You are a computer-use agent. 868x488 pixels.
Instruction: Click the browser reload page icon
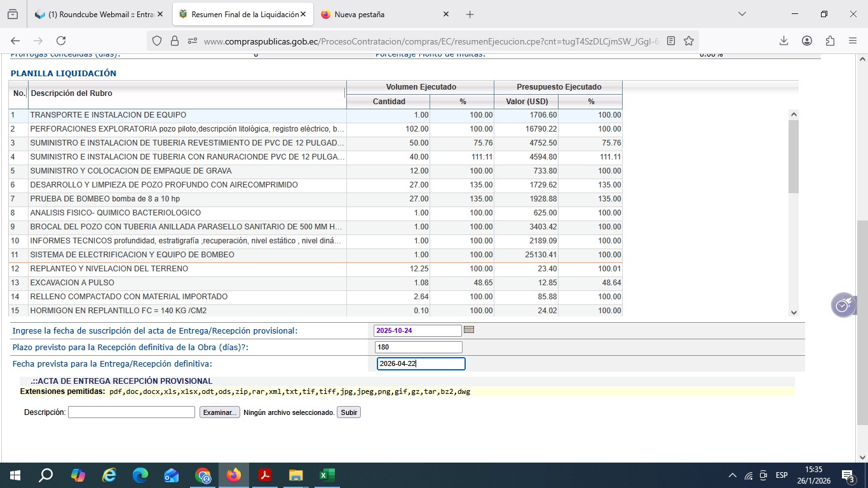[x=61, y=41]
